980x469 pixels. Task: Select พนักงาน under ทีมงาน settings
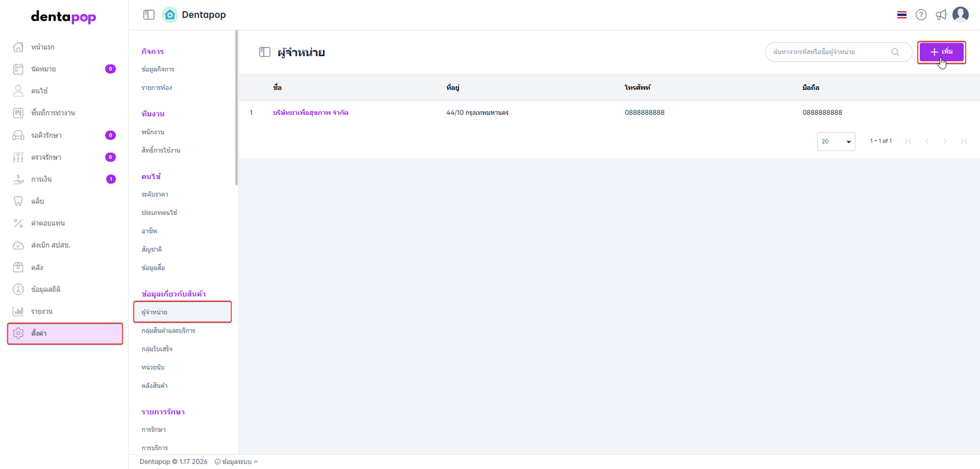tap(153, 132)
